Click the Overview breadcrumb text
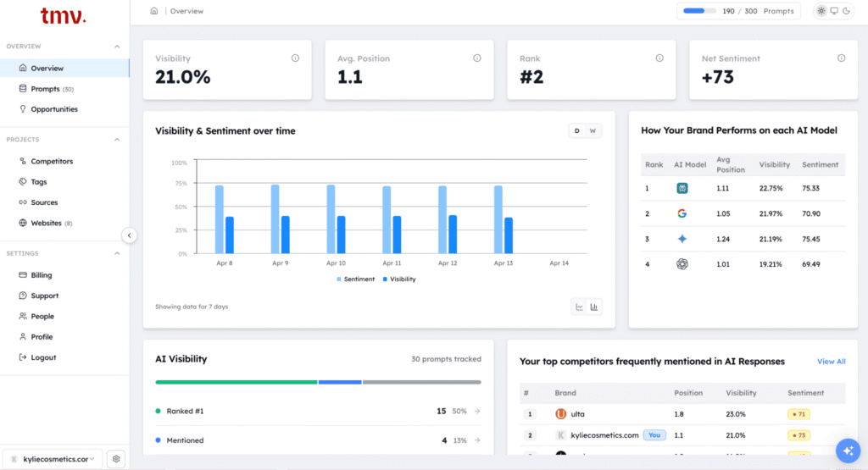The image size is (868, 470). [186, 11]
